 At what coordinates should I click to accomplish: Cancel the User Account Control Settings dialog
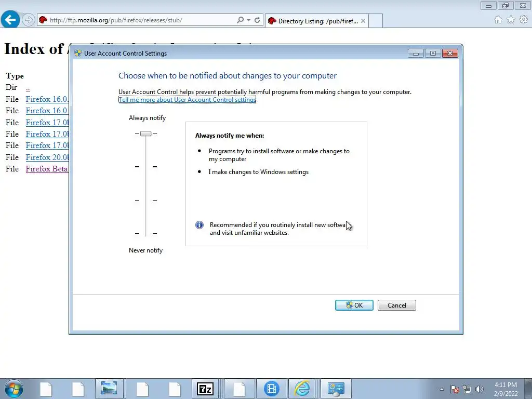[396, 305]
